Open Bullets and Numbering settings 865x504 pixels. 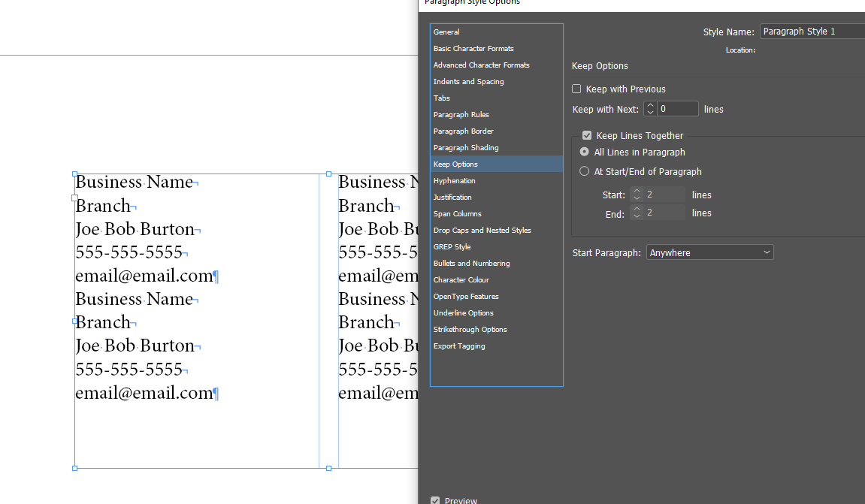(x=471, y=263)
